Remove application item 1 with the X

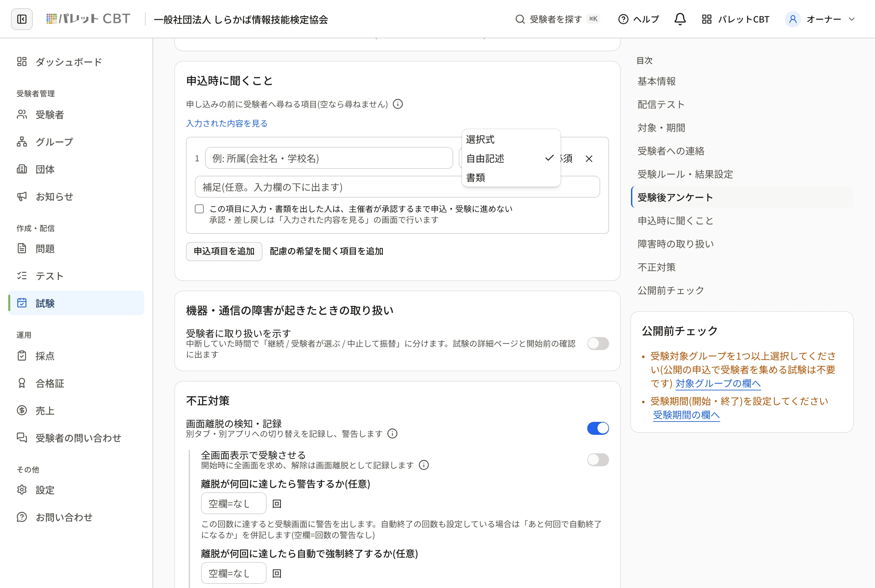(589, 159)
